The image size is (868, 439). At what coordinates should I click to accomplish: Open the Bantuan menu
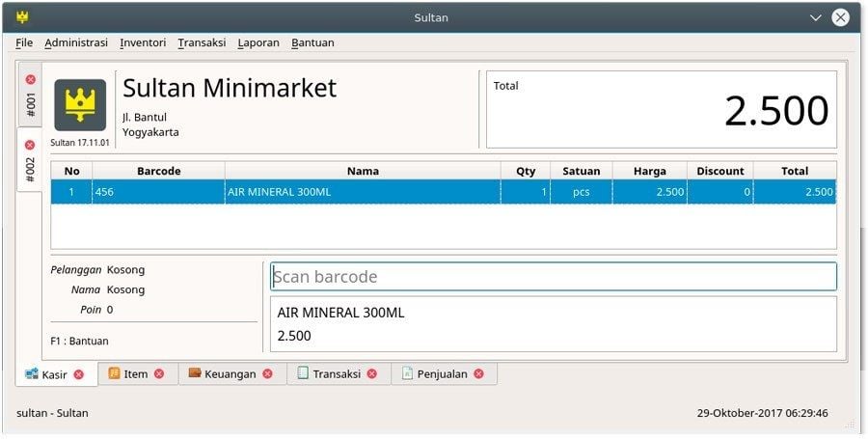[312, 42]
